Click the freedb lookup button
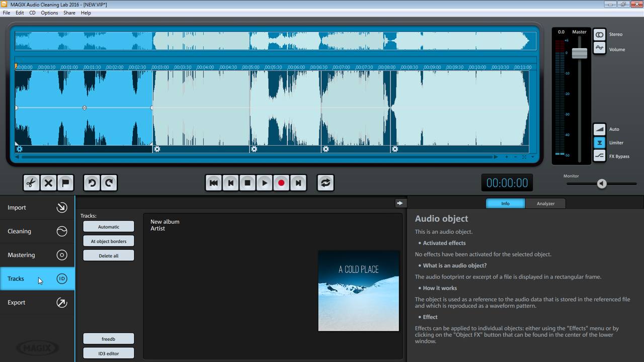644x362 pixels. [x=109, y=339]
